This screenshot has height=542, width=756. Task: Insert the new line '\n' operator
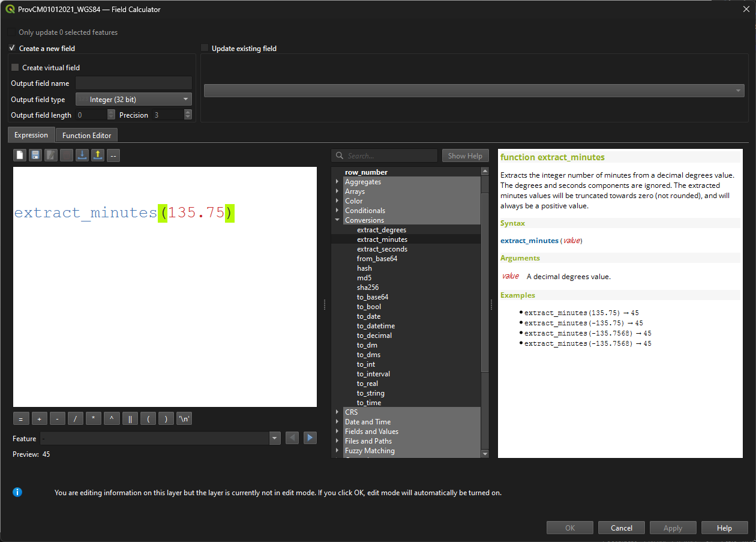(185, 419)
